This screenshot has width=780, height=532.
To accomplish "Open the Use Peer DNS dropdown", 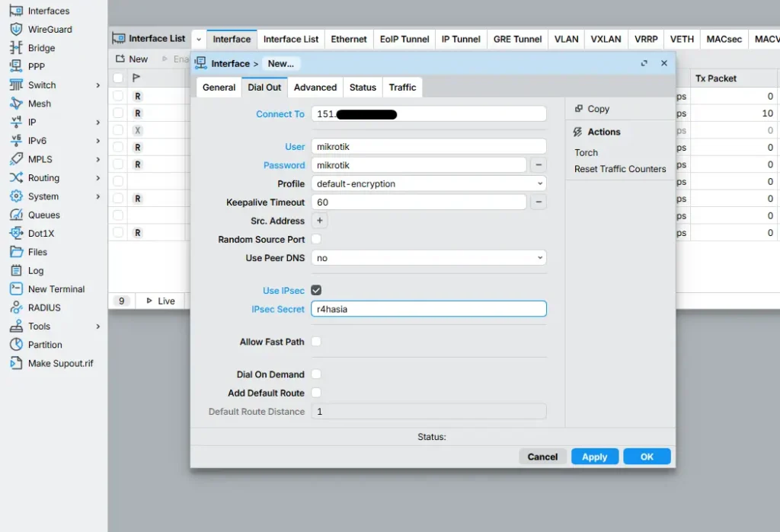I will pos(429,258).
